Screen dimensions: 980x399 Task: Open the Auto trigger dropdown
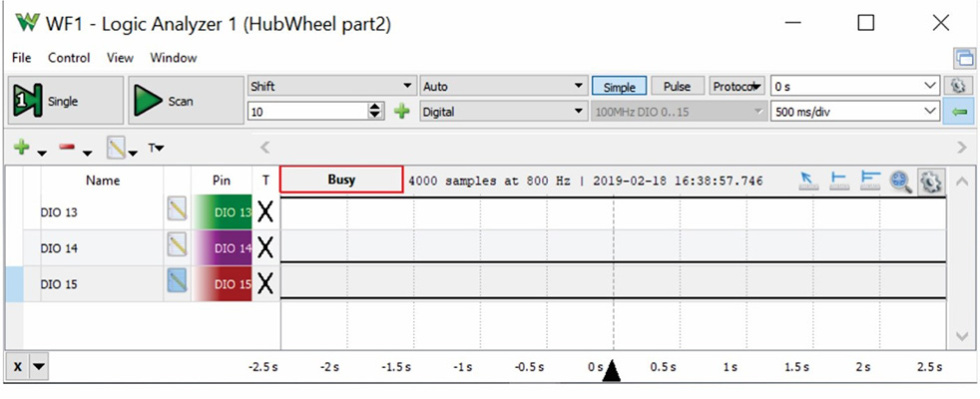(x=503, y=87)
